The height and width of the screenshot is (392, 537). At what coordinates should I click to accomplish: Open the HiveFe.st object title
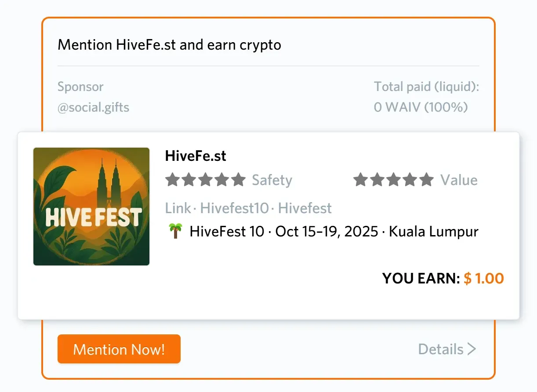(196, 156)
